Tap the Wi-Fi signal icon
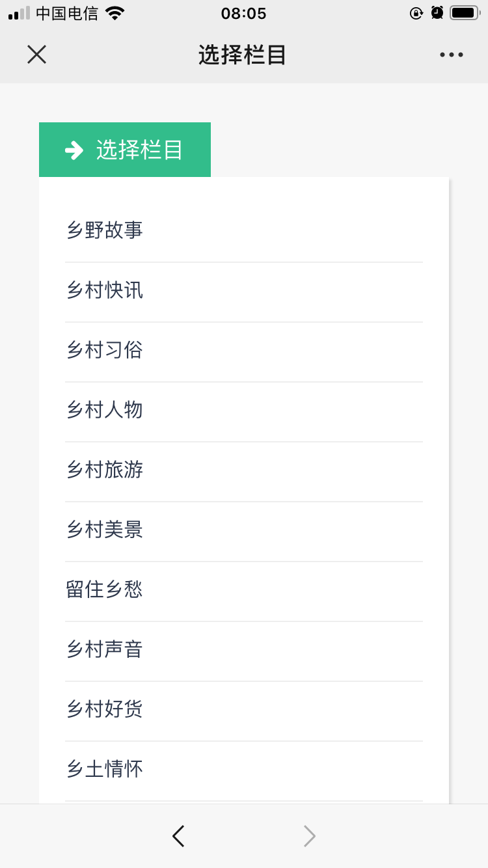The height and width of the screenshot is (868, 488). pos(115,13)
